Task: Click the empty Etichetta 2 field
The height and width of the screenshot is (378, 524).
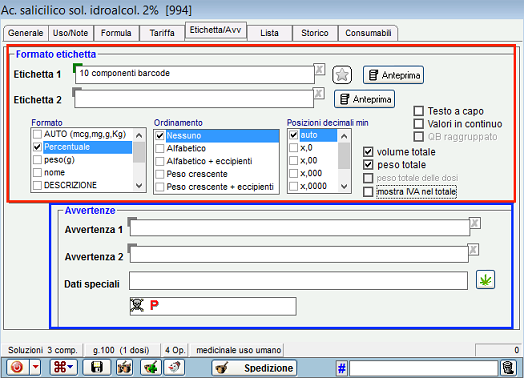Action: pos(194,99)
